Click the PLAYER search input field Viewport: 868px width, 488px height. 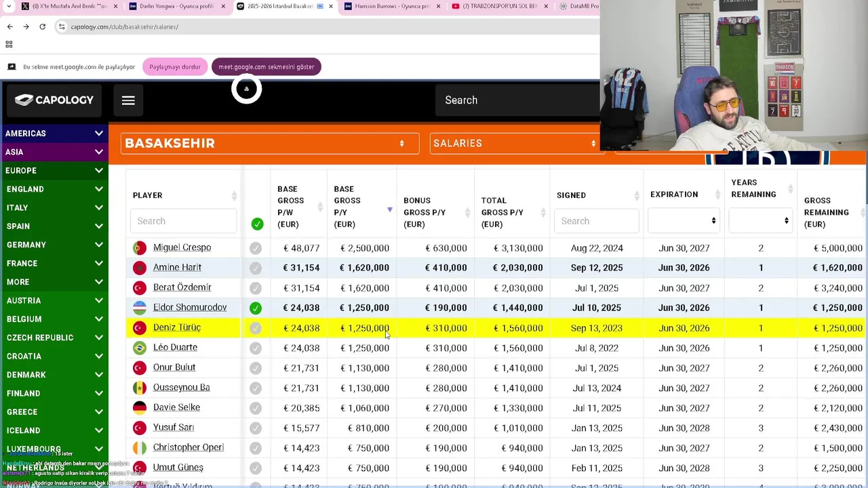183,221
